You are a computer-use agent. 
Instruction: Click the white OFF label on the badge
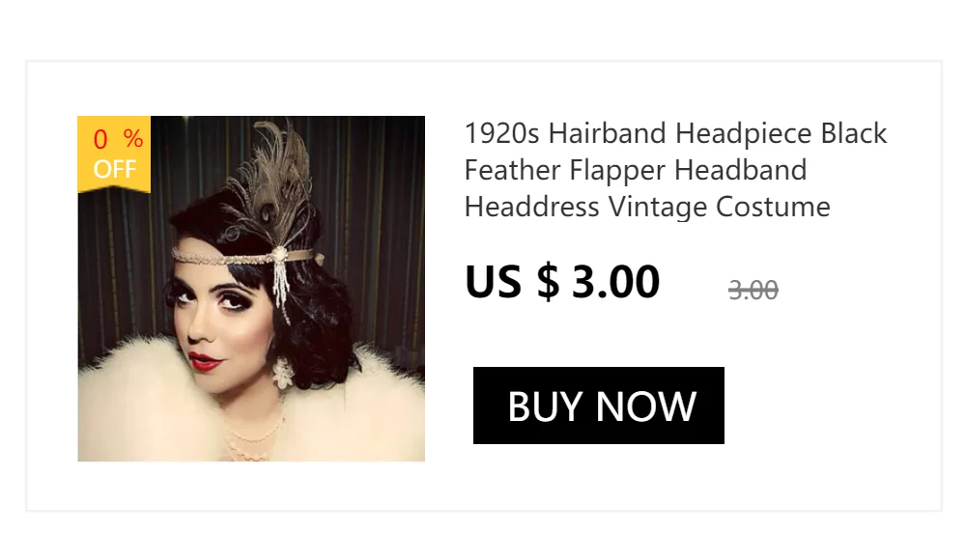[x=115, y=169]
